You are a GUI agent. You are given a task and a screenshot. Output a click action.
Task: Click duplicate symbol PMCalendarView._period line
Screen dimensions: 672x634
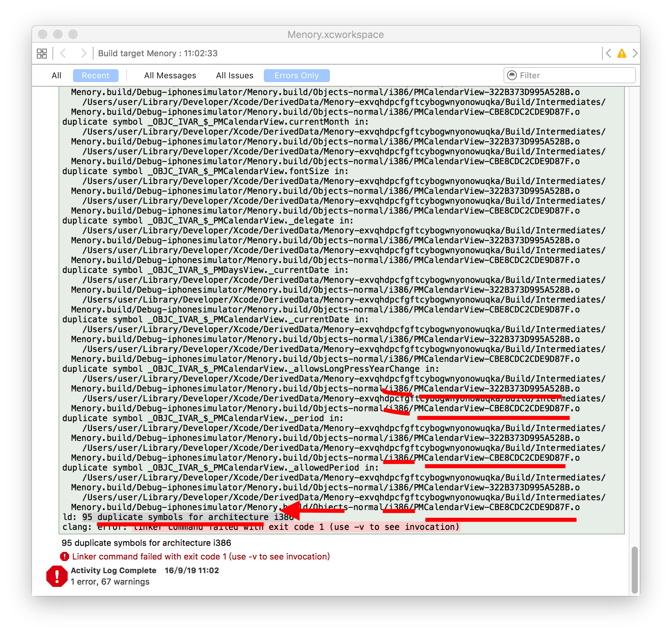pyautogui.click(x=203, y=418)
